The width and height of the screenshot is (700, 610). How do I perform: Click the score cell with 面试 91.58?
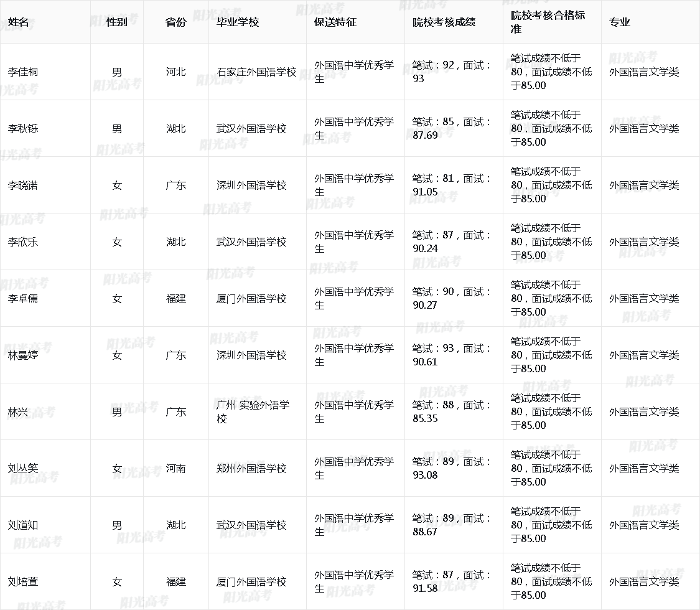click(x=452, y=581)
